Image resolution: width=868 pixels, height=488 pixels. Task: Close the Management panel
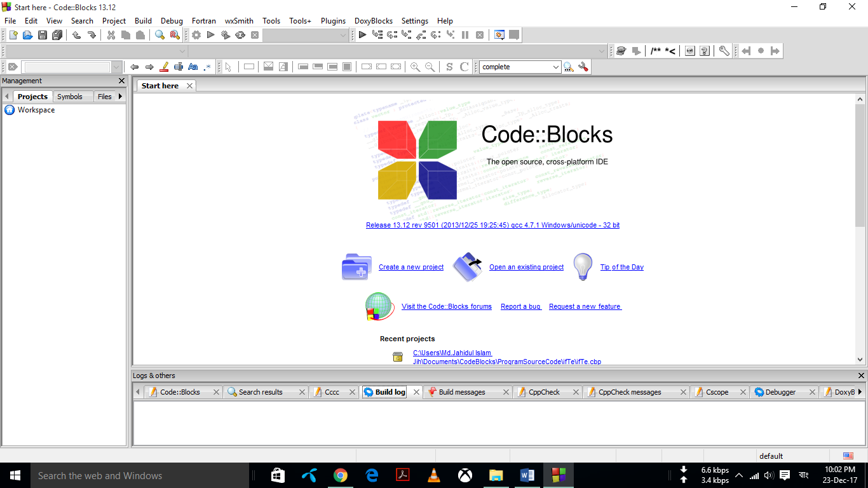(122, 81)
